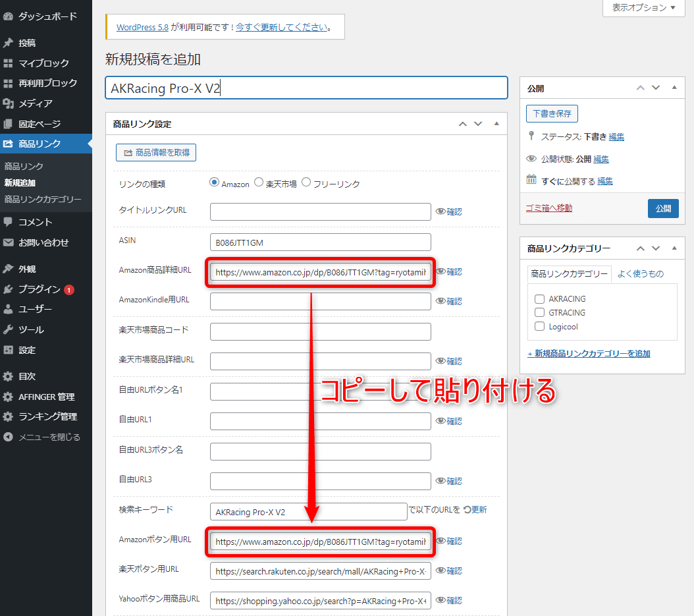Click the calendar icon next to すぐに公開する
Screen dimensions: 694x616
click(x=531, y=180)
